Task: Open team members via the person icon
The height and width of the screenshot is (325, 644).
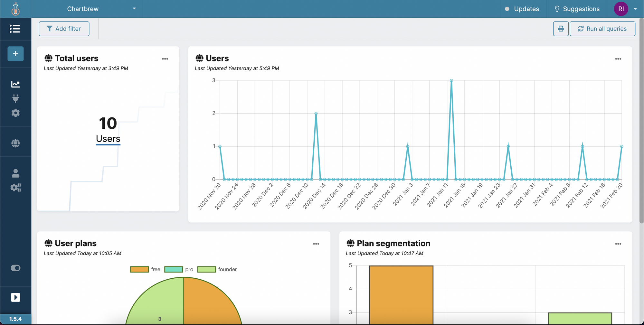Action: tap(15, 174)
